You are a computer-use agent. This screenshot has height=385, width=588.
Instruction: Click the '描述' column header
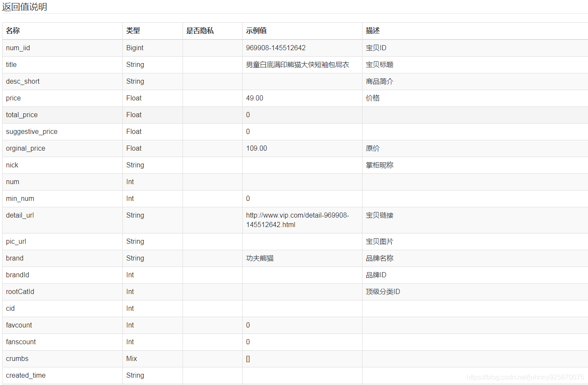[x=373, y=30]
